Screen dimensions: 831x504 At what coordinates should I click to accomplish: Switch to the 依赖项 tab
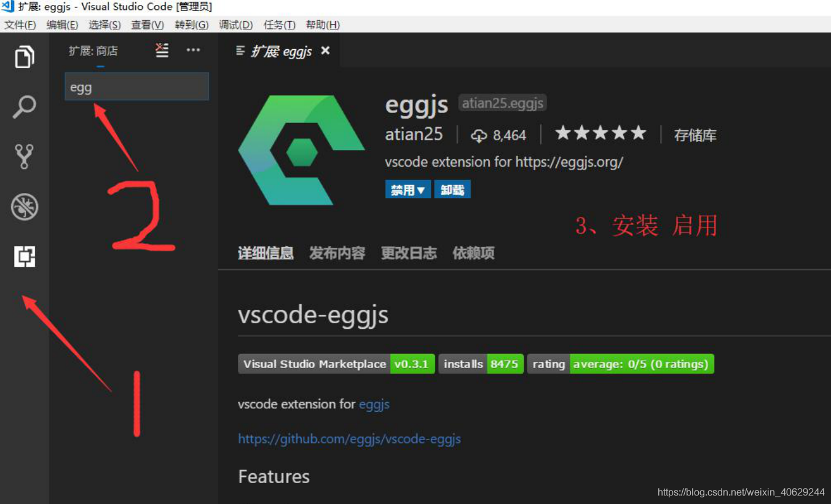[473, 253]
